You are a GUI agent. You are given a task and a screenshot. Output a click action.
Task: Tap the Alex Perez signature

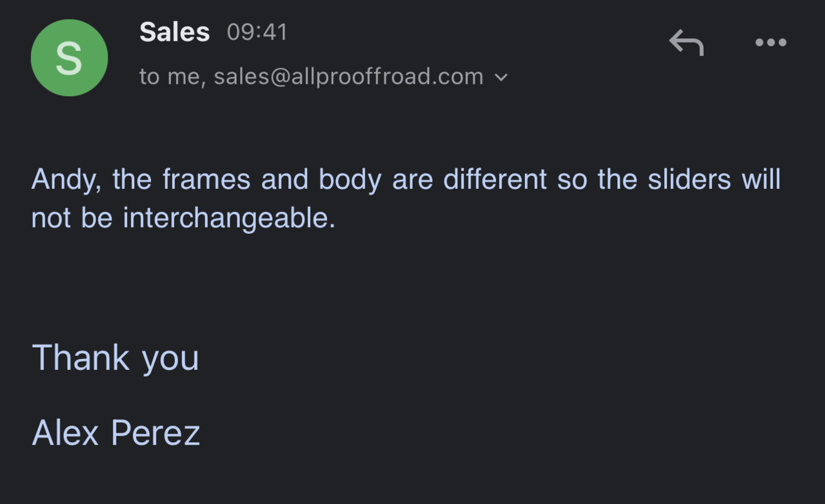coord(116,432)
